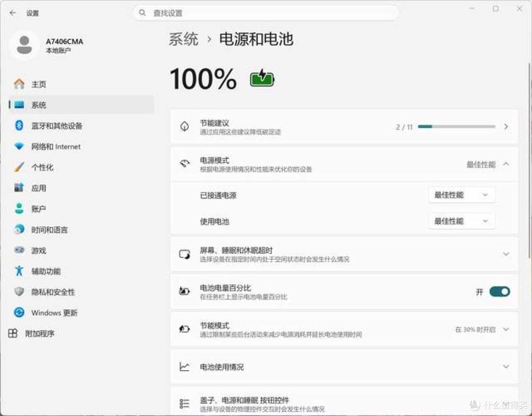Click the gauge icon beside 电源模式
Screen dimensions: 532x416
click(185, 164)
